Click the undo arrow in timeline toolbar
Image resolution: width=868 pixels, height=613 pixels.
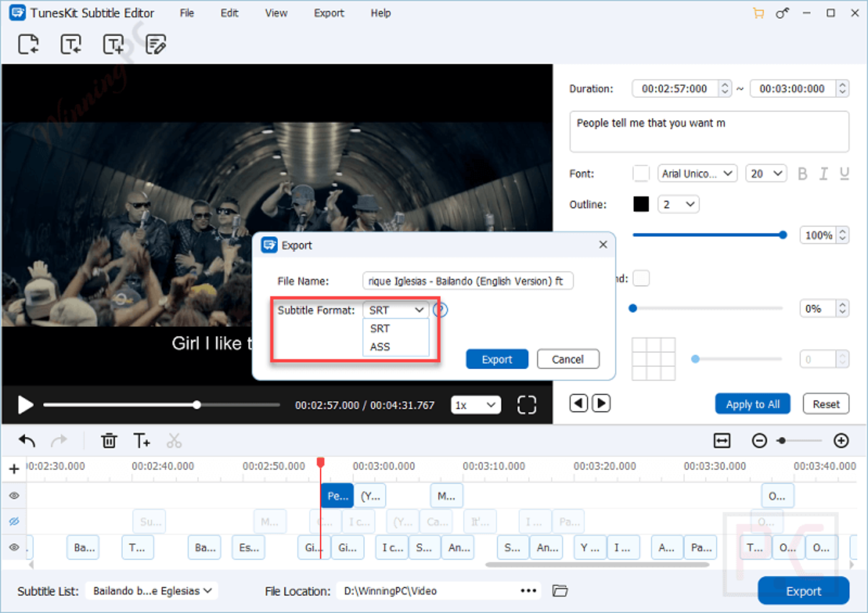click(x=27, y=441)
